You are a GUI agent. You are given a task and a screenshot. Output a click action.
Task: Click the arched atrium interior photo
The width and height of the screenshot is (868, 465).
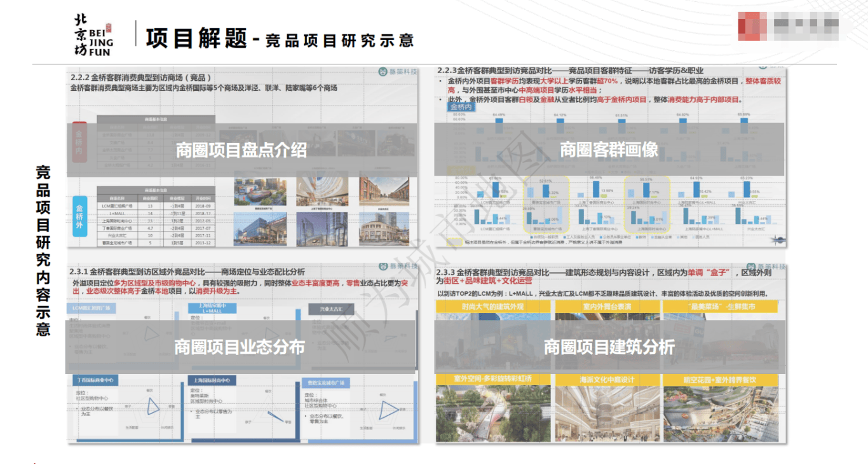coord(608,413)
